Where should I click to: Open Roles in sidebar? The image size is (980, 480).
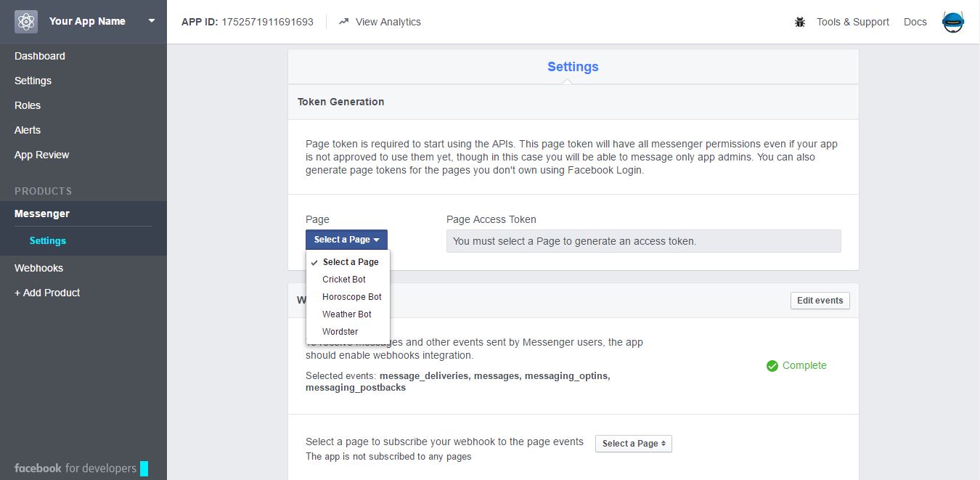28,105
